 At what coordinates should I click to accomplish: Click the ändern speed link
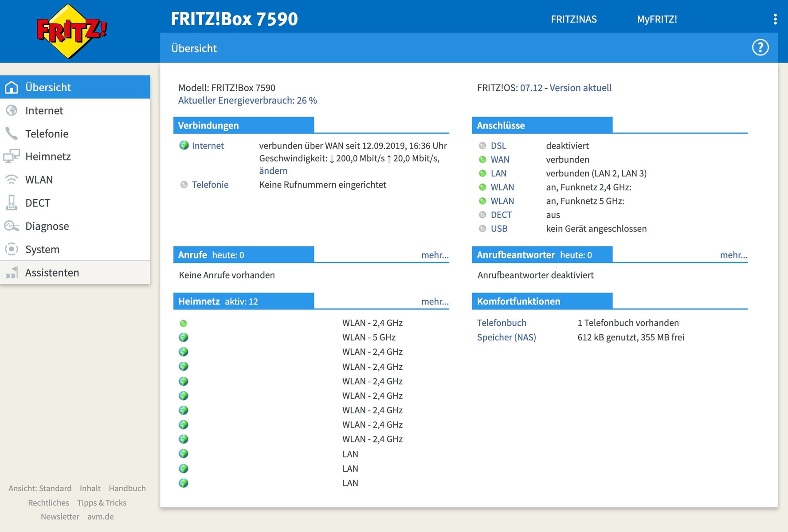click(273, 171)
